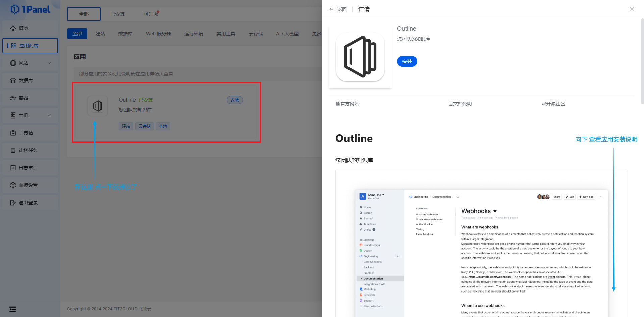Click the 概览 menu label
The height and width of the screenshot is (317, 644).
(x=23, y=28)
